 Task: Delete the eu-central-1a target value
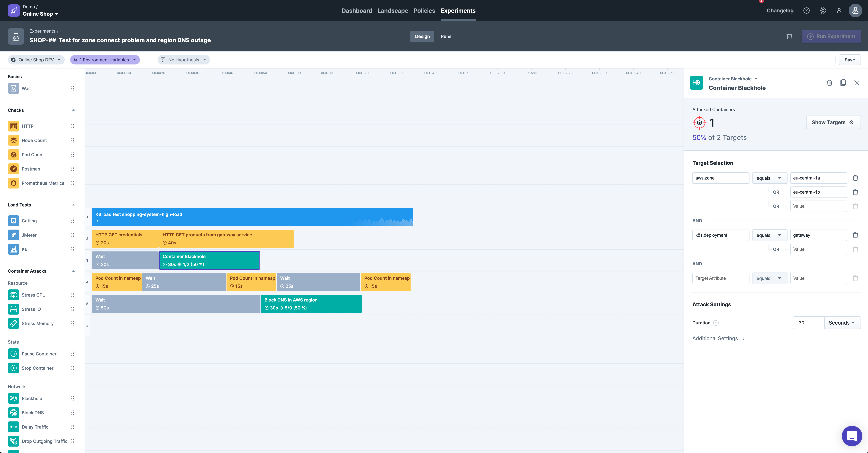(x=855, y=178)
